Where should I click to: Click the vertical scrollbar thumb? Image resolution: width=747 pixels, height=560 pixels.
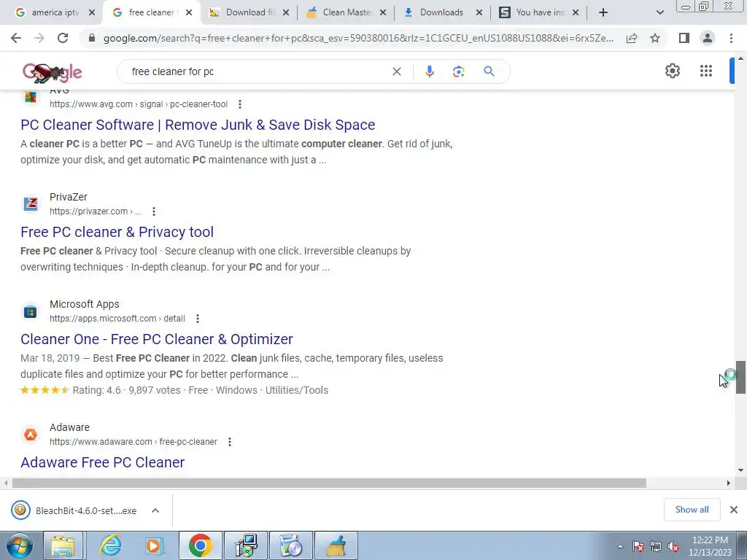740,377
